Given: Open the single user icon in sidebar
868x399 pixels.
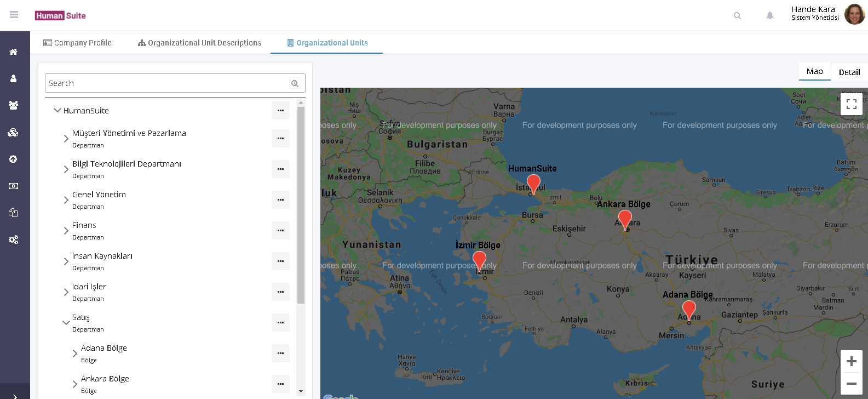Looking at the screenshot, I should point(14,78).
